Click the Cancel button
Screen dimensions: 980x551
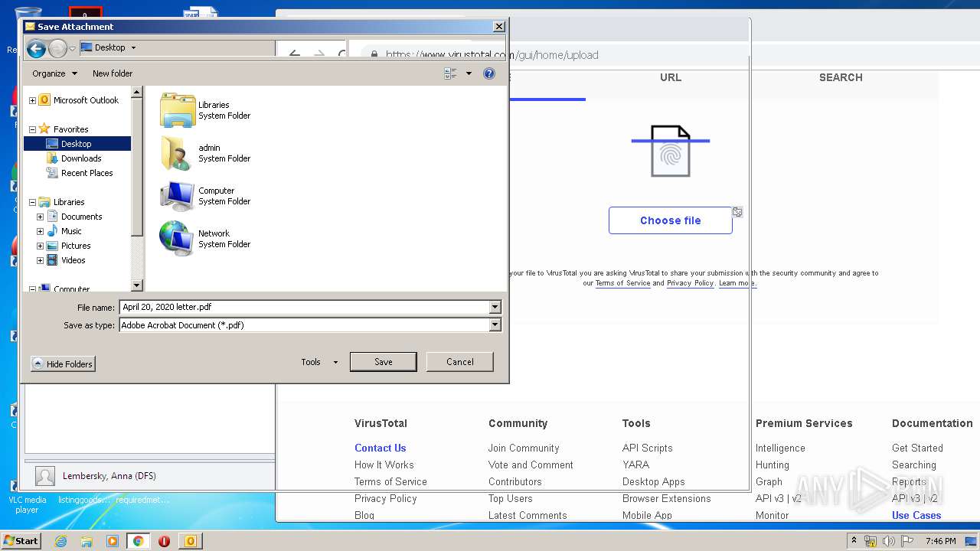point(460,362)
